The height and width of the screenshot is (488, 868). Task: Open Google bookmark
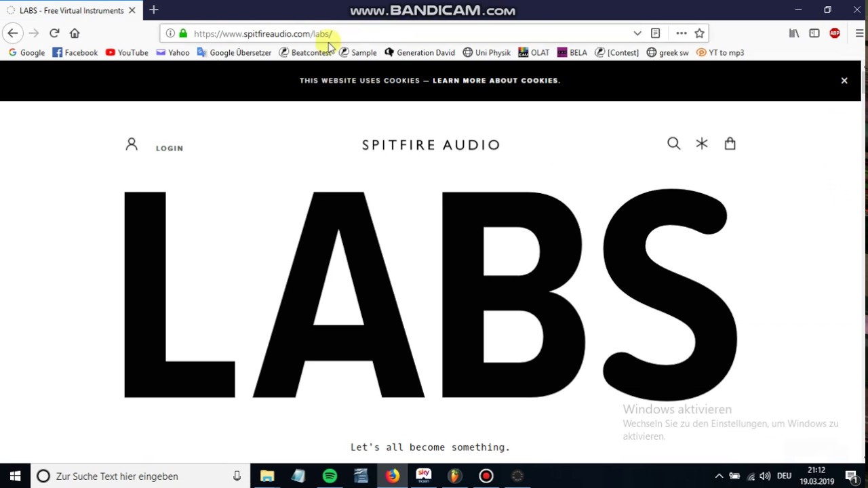26,52
